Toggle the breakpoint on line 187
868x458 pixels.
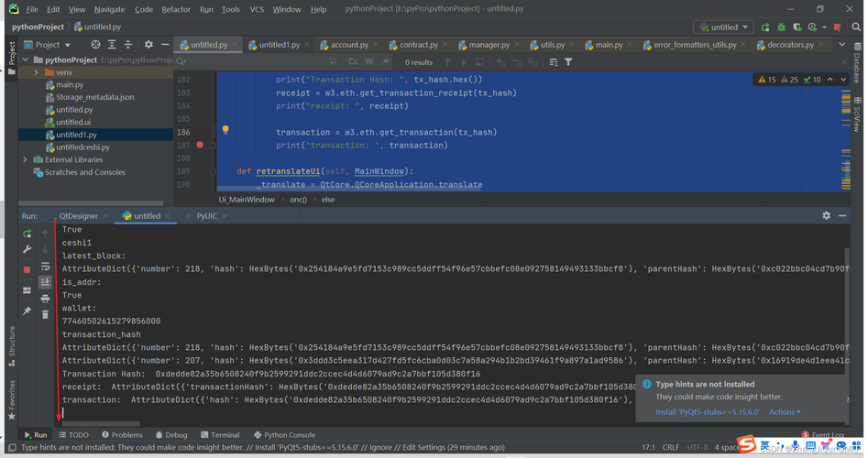coord(200,145)
